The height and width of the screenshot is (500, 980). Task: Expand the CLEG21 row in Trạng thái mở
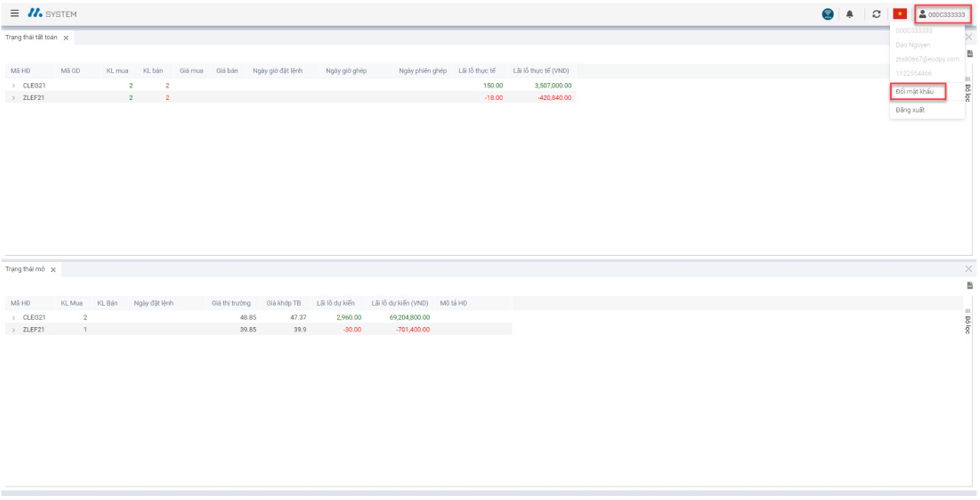(13, 317)
